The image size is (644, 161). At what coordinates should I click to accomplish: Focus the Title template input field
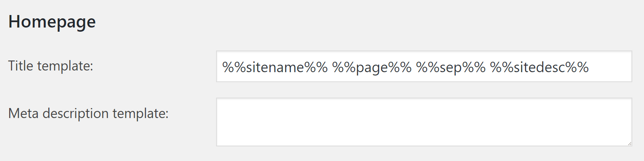pyautogui.click(x=424, y=66)
